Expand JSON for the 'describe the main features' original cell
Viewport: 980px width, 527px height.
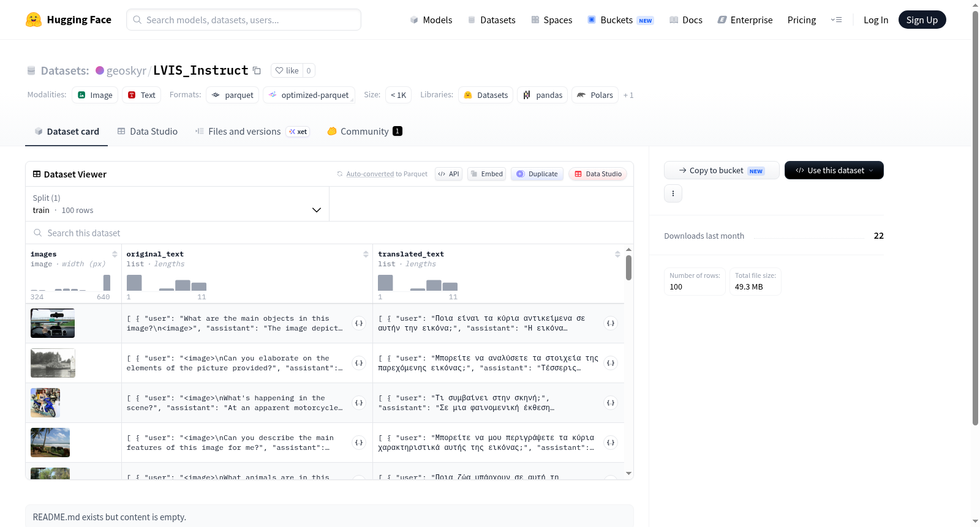coord(360,443)
